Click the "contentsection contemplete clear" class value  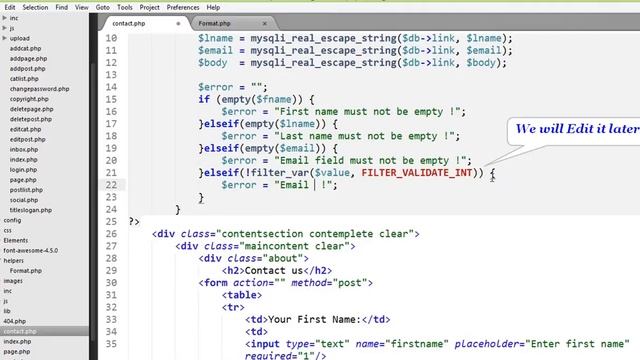pyautogui.click(x=315, y=234)
